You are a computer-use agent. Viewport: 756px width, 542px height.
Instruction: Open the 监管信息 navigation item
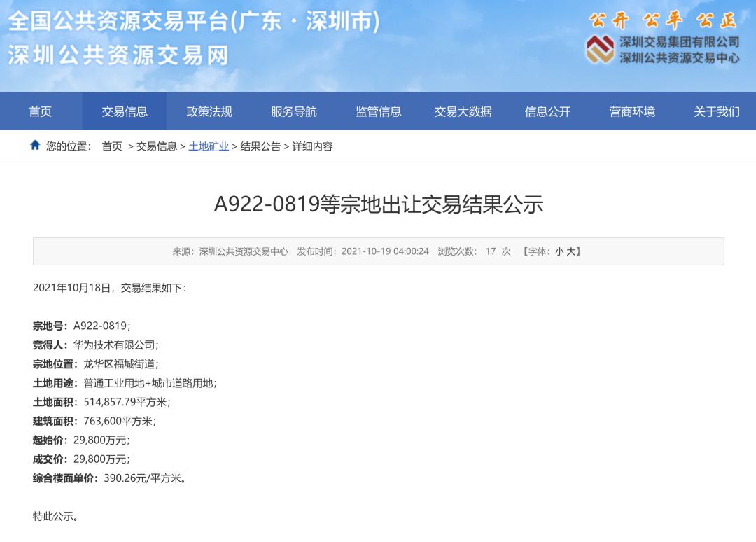(x=379, y=111)
